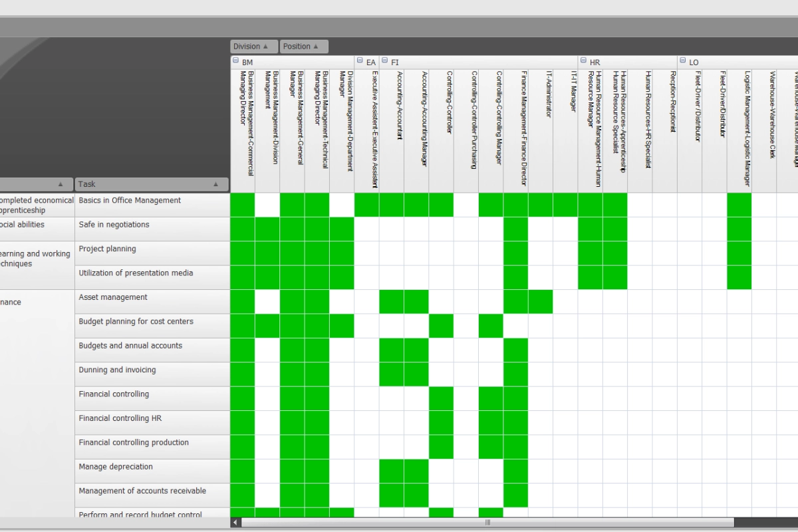798x532 pixels.
Task: Collapse the FI division group
Action: click(384, 61)
